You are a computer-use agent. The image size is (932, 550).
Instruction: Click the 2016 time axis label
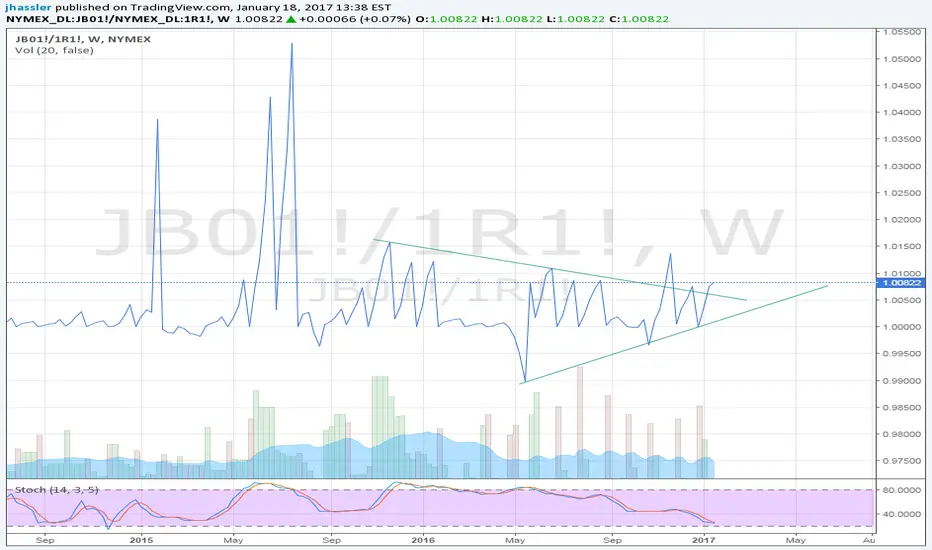(423, 540)
